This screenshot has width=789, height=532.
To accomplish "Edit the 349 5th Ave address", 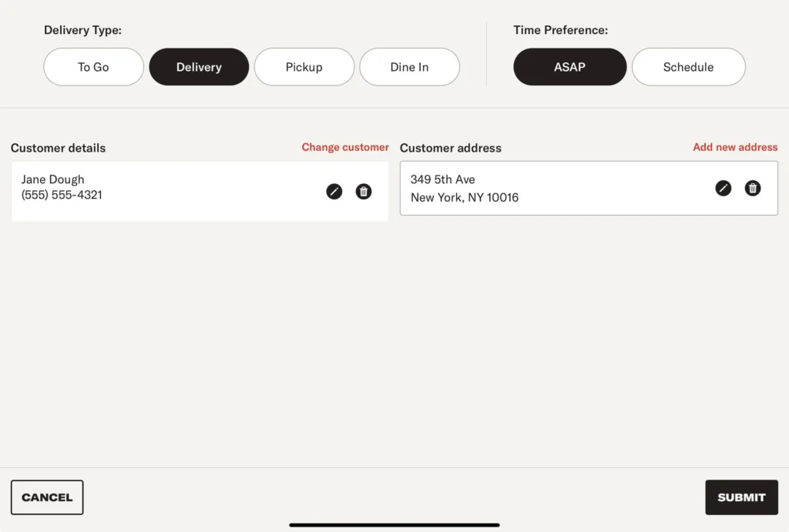I will (x=724, y=188).
